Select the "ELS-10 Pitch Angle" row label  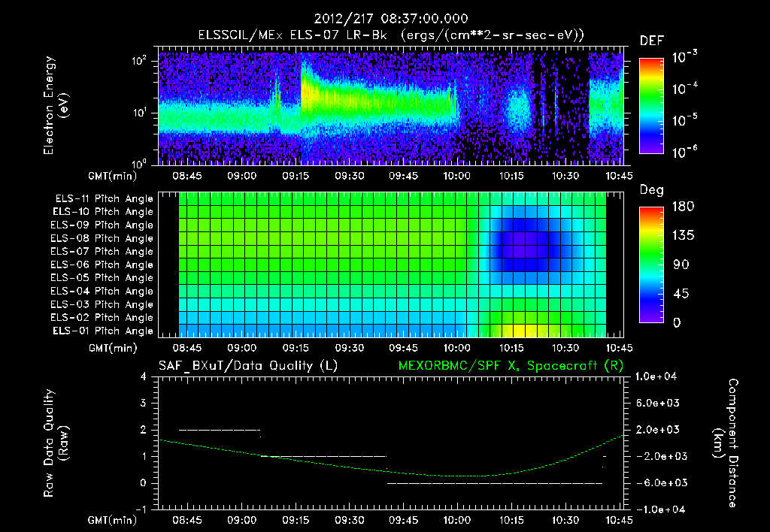(103, 212)
